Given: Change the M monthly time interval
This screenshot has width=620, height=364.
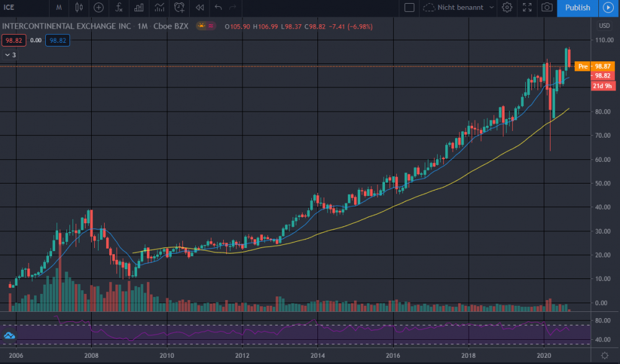Looking at the screenshot, I should pos(59,7).
